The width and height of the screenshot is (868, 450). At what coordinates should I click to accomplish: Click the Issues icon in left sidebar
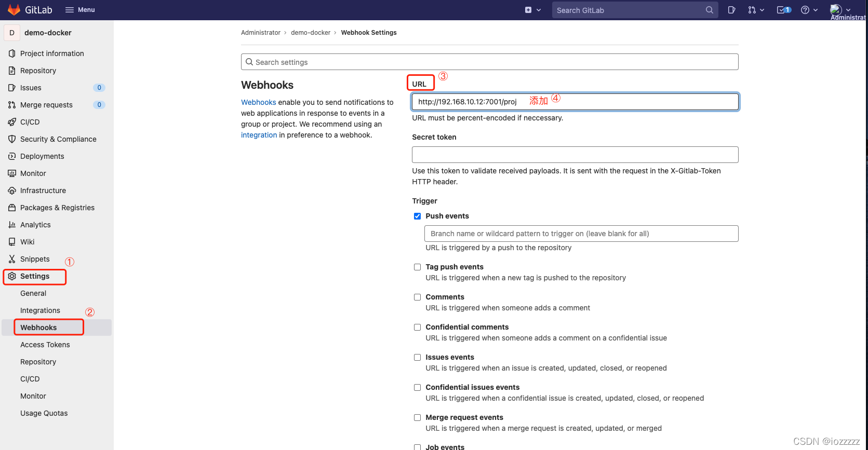tap(12, 88)
